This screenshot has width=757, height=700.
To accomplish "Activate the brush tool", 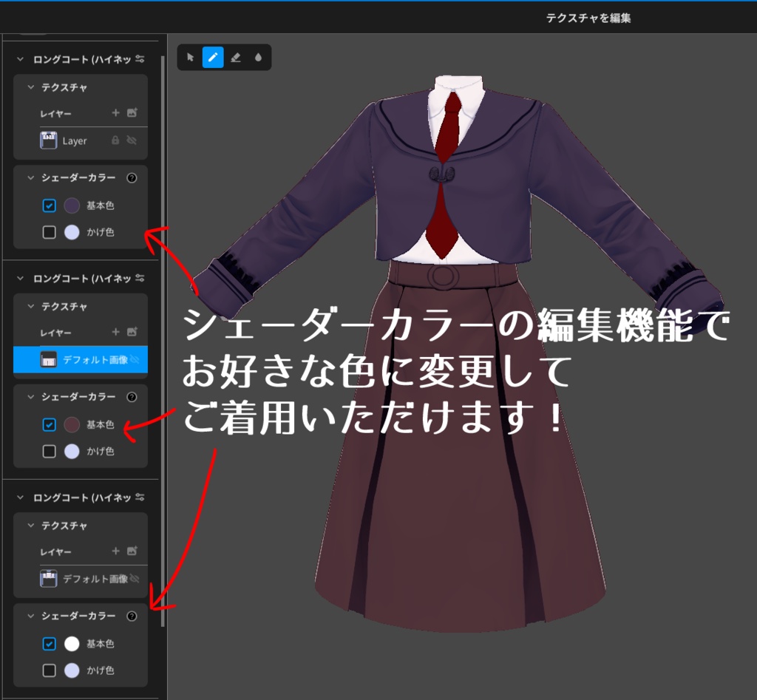I will coord(212,58).
